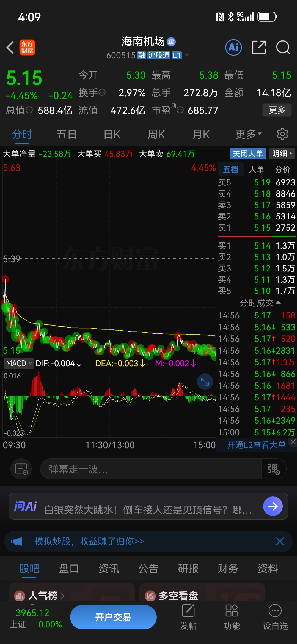Collapse the 分时成交 list
Viewport: 297px width, 644px height.
260,303
